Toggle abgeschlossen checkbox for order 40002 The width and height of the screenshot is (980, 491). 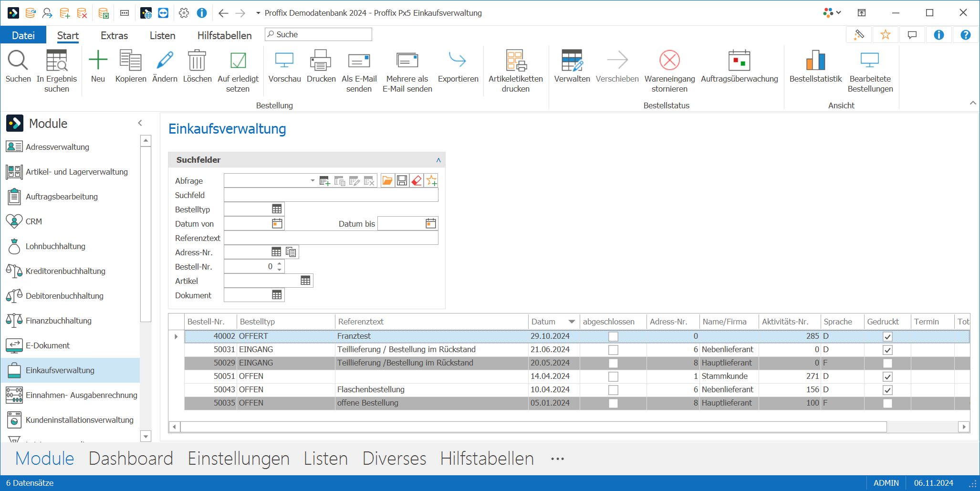613,336
